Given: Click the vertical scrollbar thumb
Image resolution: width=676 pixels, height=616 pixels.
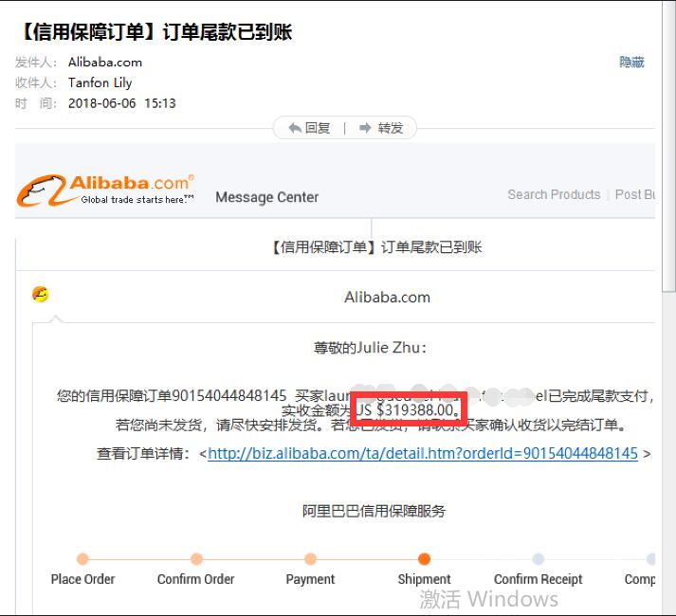Looking at the screenshot, I should (668, 147).
